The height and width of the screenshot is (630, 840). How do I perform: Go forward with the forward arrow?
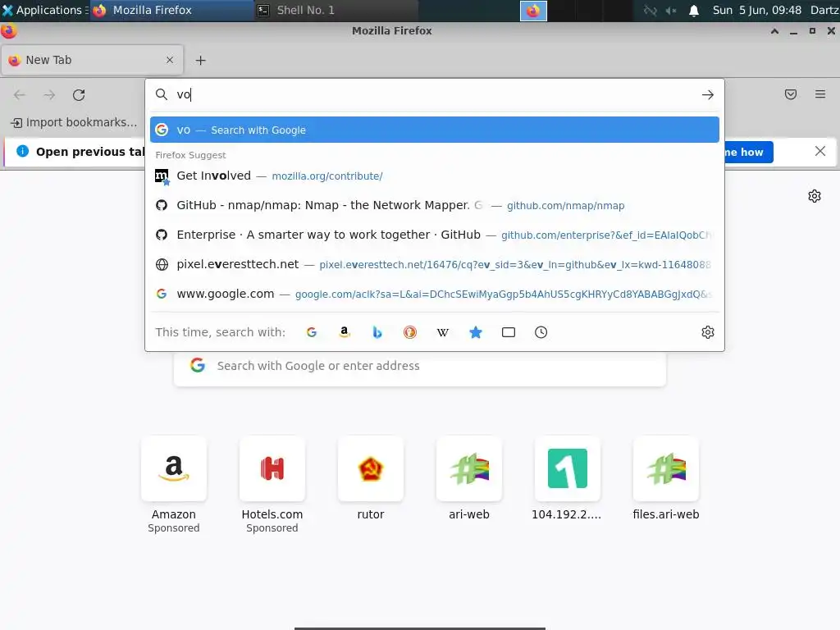pos(49,95)
